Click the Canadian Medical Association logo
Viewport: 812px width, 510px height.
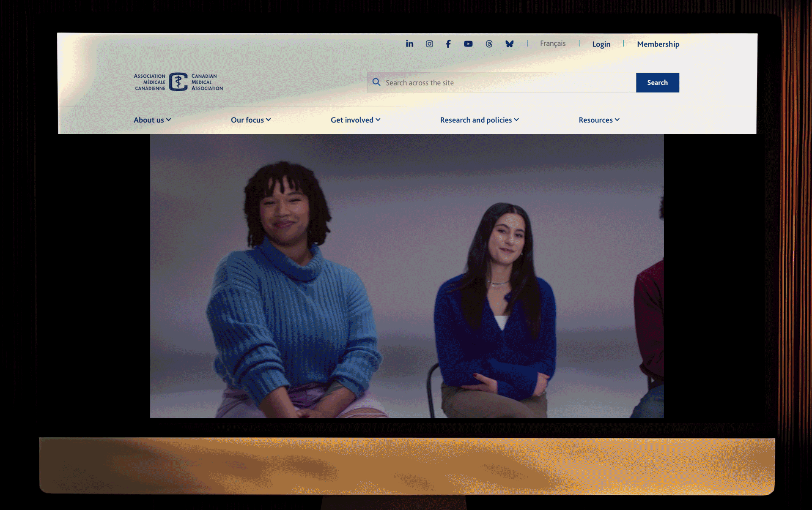tap(178, 82)
